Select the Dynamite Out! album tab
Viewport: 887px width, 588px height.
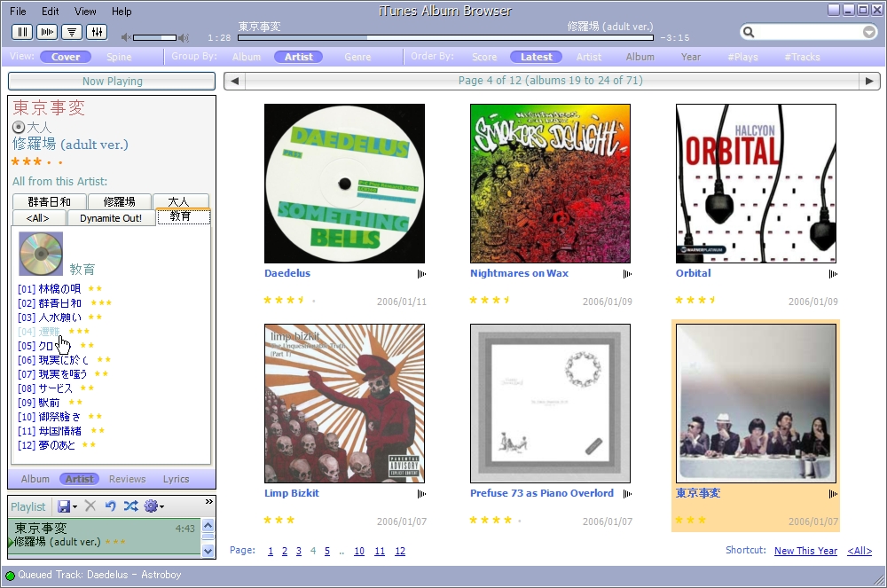(111, 218)
